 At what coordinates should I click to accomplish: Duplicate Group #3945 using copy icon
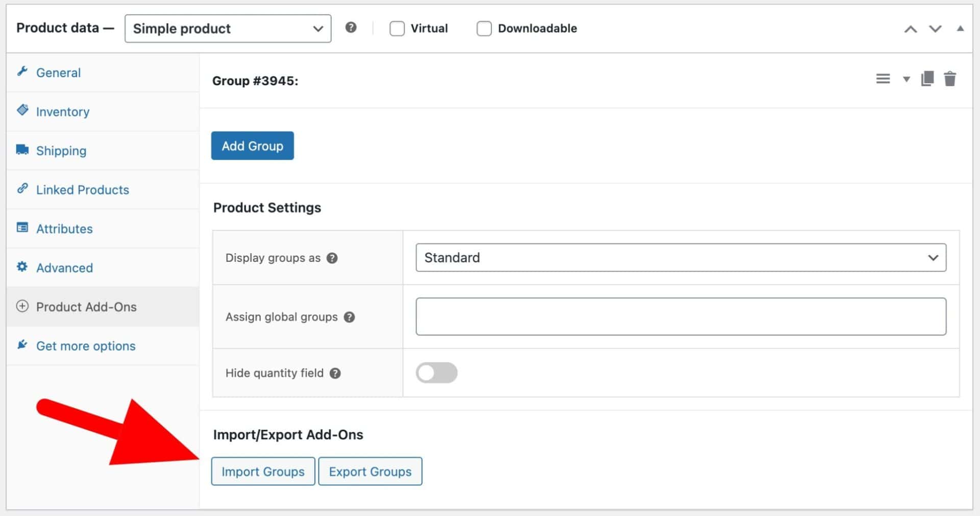pyautogui.click(x=927, y=79)
